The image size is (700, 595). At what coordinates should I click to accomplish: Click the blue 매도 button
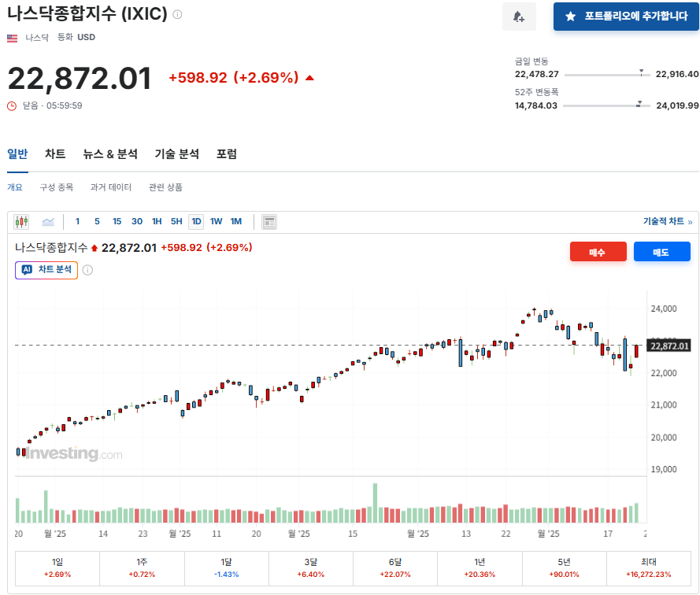[661, 252]
